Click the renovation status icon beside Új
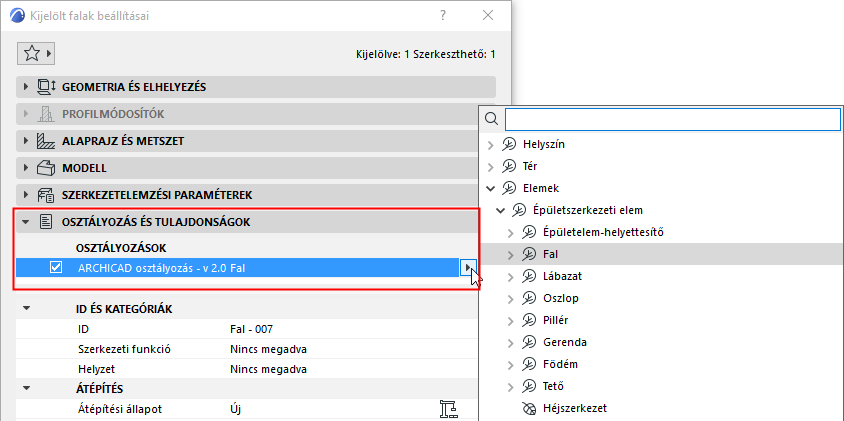Screen dimensions: 844x421 pos(448,408)
